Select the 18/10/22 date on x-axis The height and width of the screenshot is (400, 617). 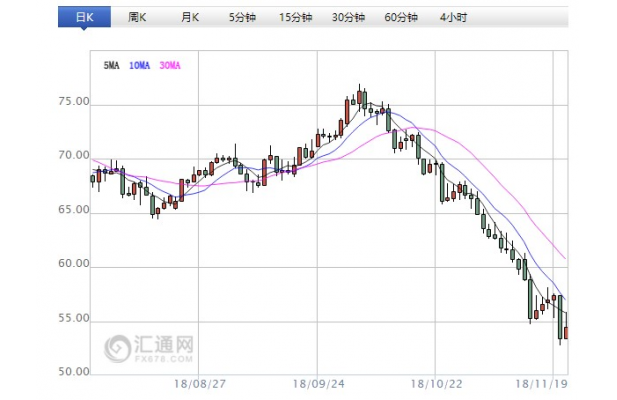[x=437, y=383]
